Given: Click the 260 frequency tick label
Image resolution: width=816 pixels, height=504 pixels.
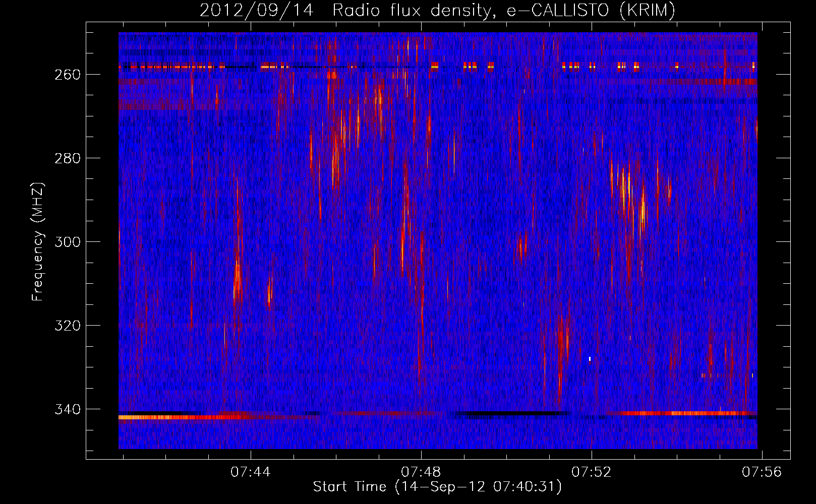Looking at the screenshot, I should coord(67,75).
